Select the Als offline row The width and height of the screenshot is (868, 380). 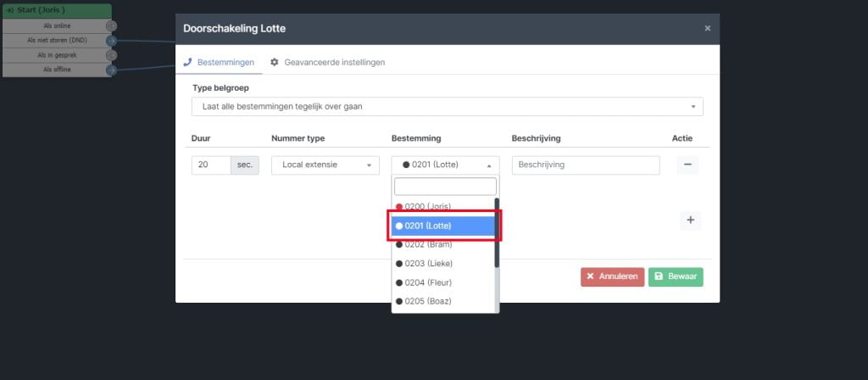tap(57, 70)
